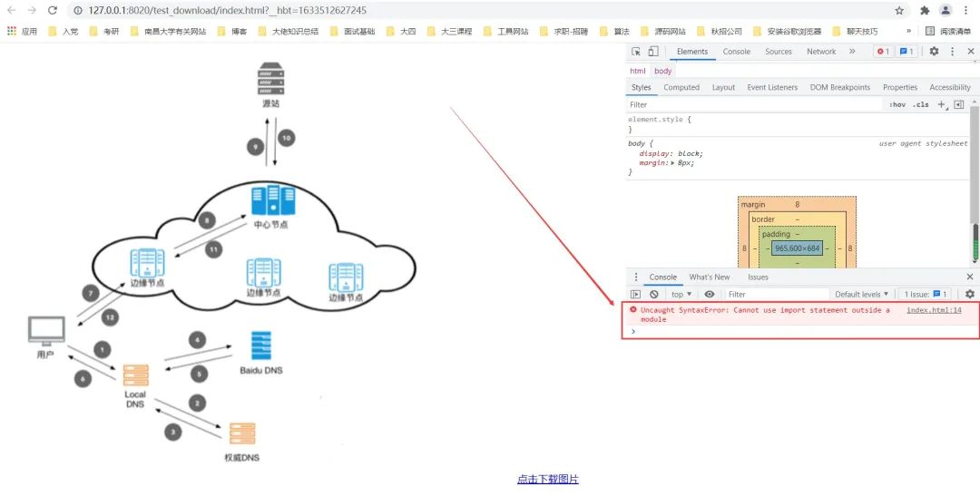The image size is (980, 496).
Task: Open the Issues drawer tab
Action: tap(758, 277)
